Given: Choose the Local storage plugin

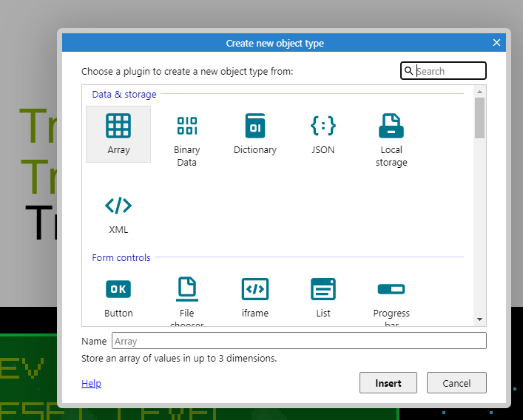Looking at the screenshot, I should [x=391, y=126].
